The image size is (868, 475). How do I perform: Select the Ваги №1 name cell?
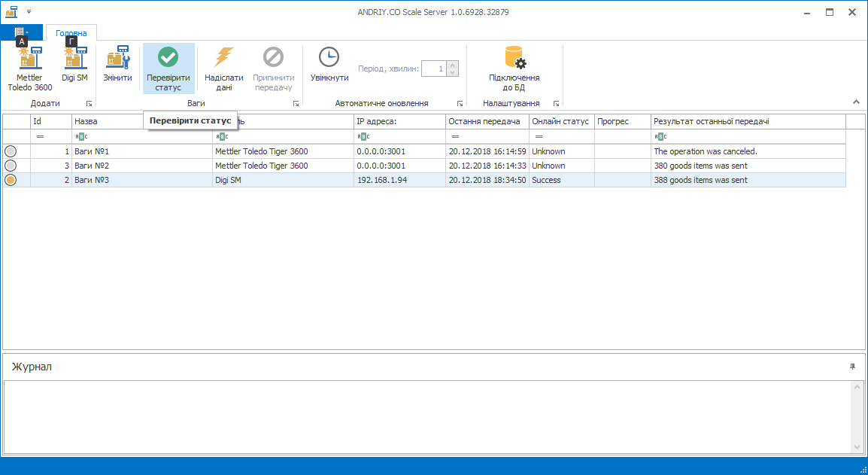coord(142,151)
